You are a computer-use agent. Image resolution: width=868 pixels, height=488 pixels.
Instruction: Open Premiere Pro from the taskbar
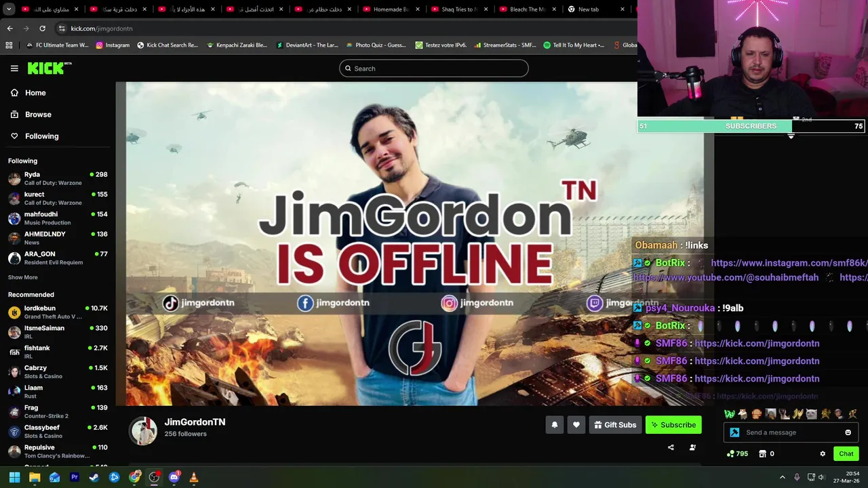tap(75, 477)
